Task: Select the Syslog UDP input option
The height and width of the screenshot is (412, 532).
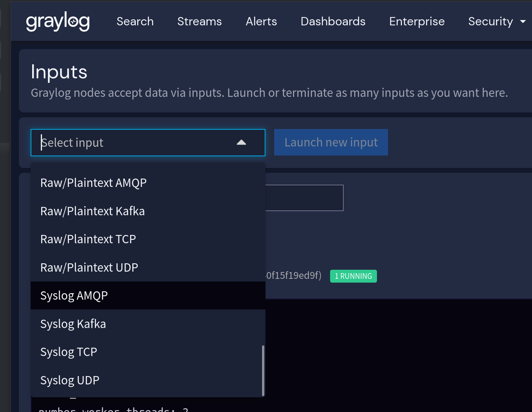Action: 70,380
